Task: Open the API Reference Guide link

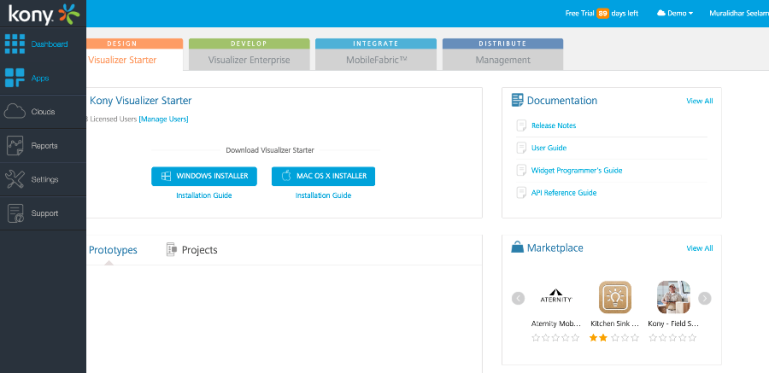Action: click(x=564, y=193)
